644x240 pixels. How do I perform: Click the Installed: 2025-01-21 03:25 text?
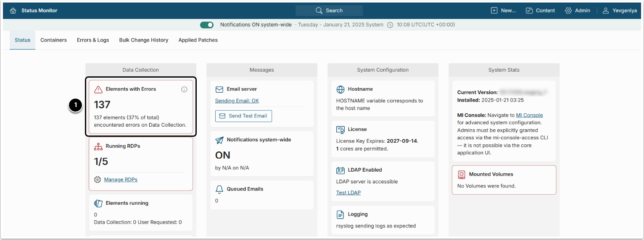coord(491,100)
